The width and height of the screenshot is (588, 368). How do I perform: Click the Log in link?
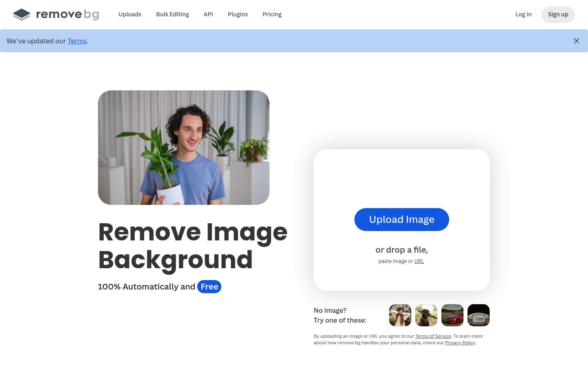point(523,14)
